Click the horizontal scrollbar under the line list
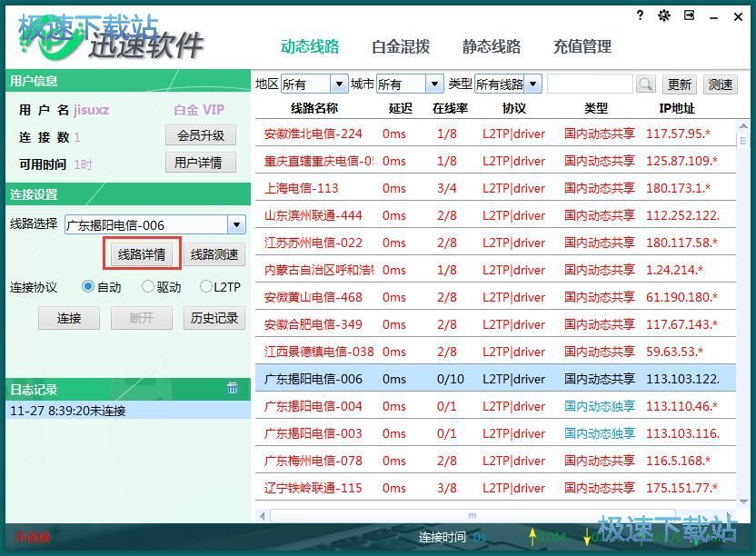Image resolution: width=756 pixels, height=556 pixels. pos(472,515)
